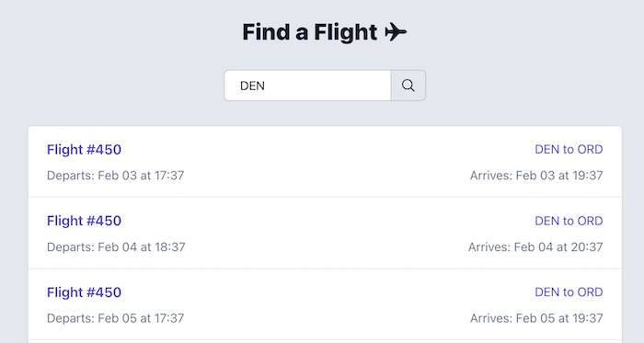Click Departs: Feb 05 at 17:37 text
The width and height of the screenshot is (644, 343).
(x=115, y=318)
